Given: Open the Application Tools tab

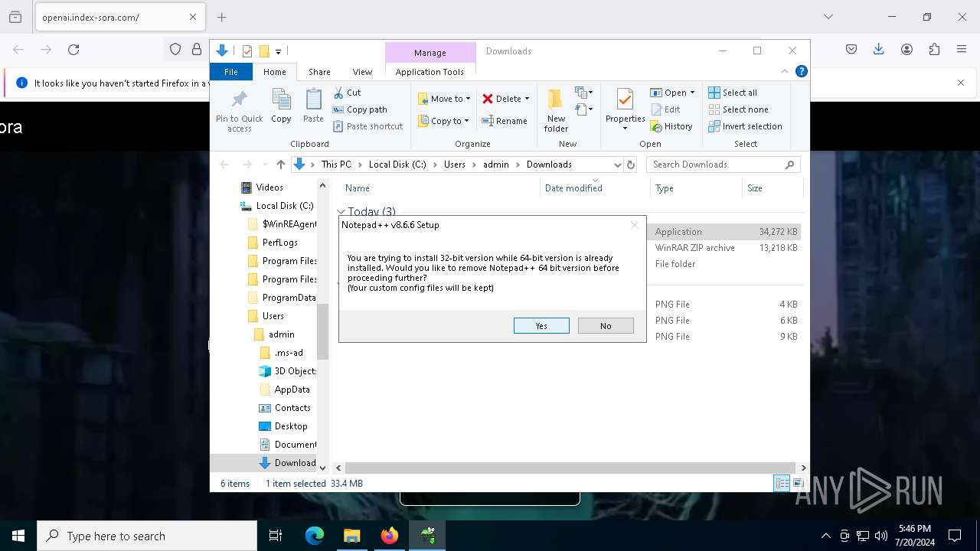Looking at the screenshot, I should (x=430, y=72).
